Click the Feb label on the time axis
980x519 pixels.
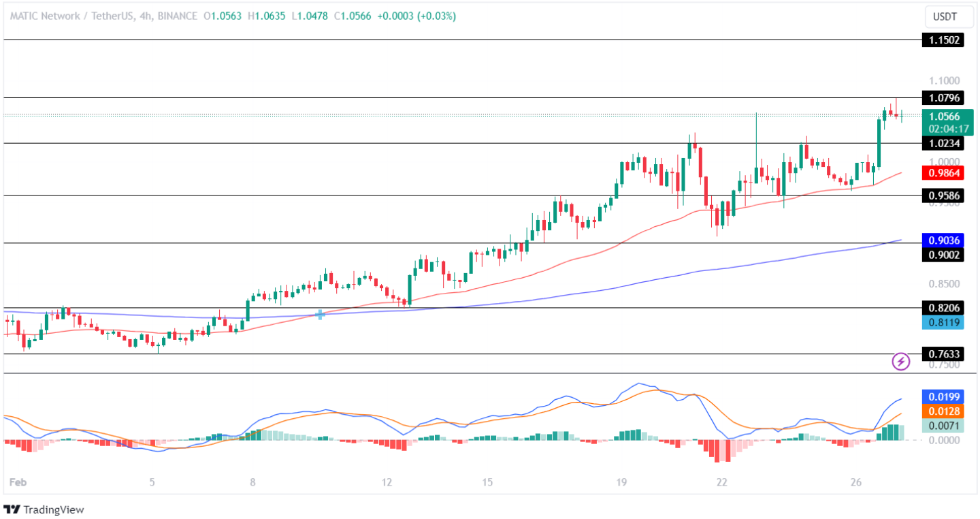[x=17, y=482]
